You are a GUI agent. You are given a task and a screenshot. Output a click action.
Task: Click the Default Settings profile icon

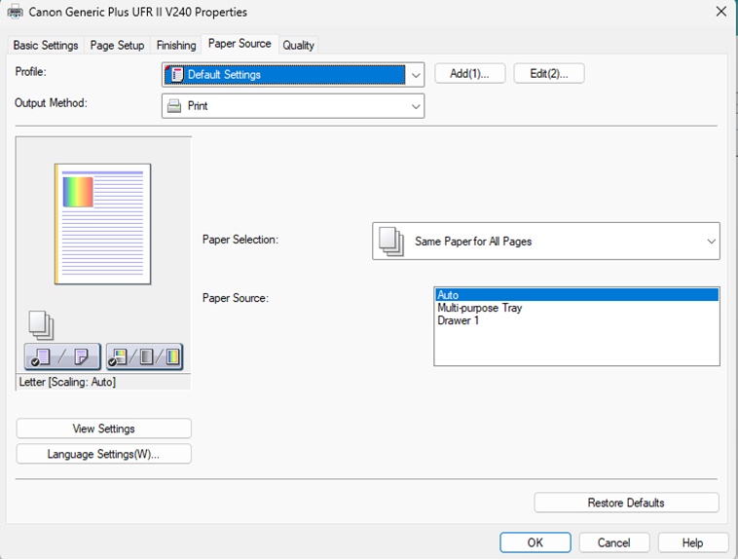176,74
